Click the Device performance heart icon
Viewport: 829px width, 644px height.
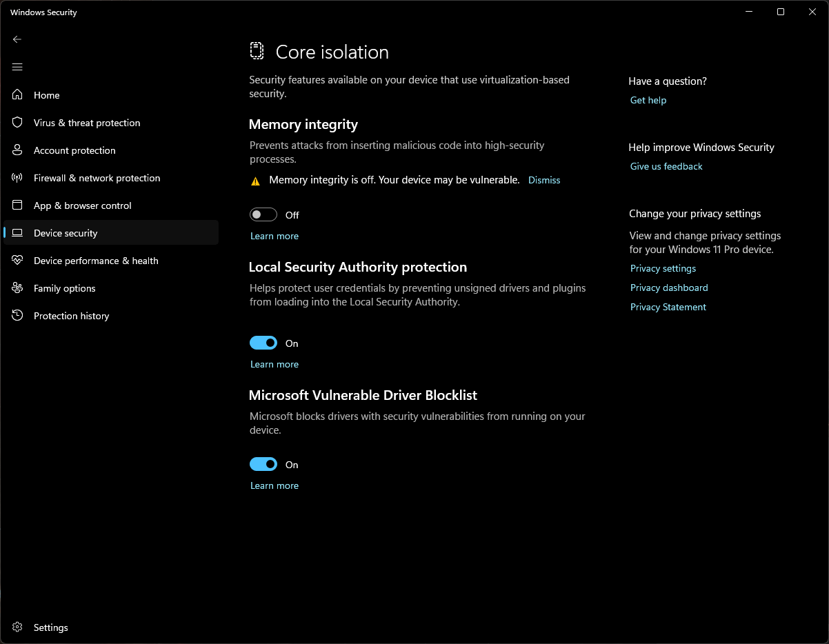pos(18,261)
